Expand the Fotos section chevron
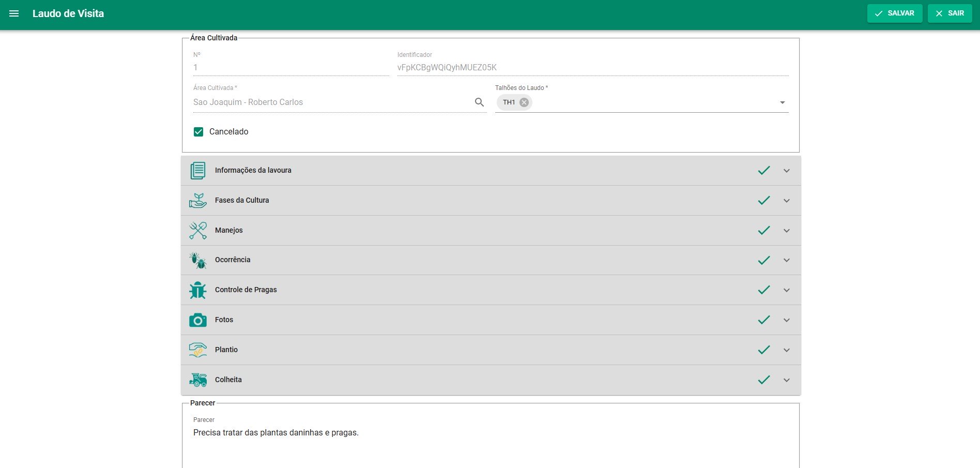Viewport: 980px width, 468px height. [x=786, y=320]
